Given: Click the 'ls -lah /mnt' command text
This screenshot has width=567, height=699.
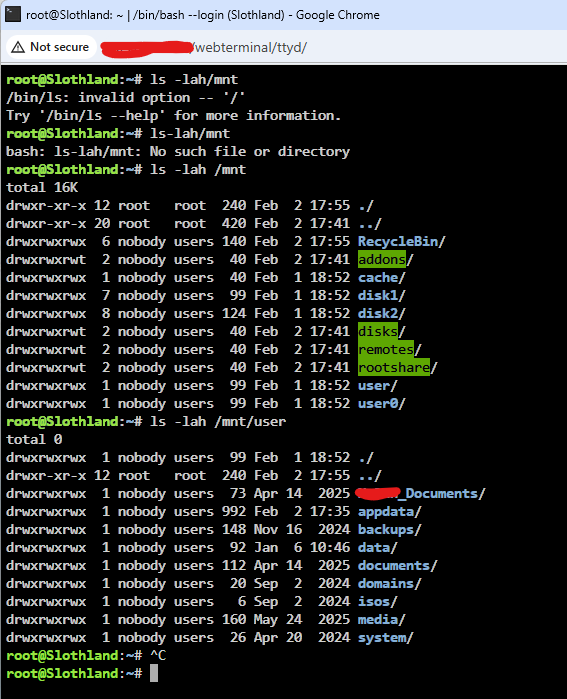Looking at the screenshot, I should [198, 169].
